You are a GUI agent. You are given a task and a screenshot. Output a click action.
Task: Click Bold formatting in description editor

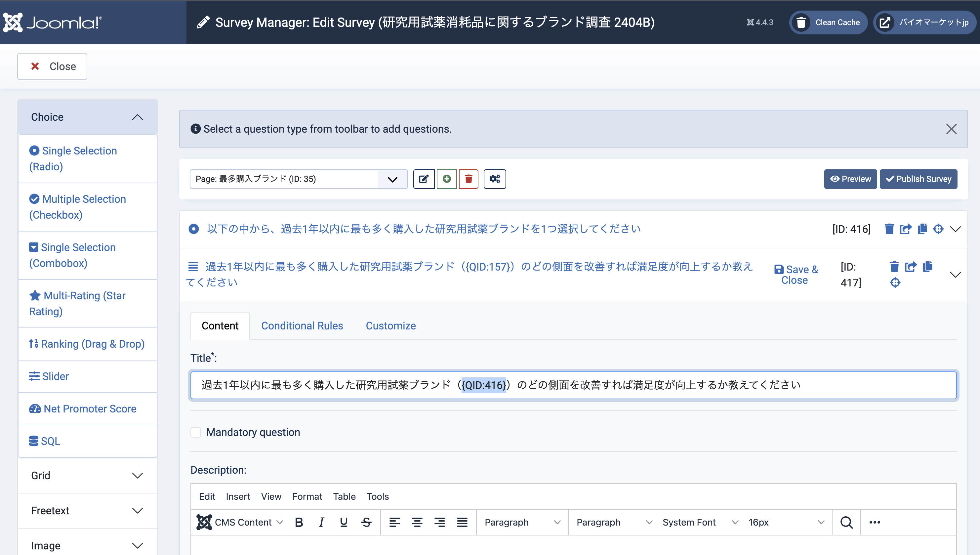click(x=299, y=522)
